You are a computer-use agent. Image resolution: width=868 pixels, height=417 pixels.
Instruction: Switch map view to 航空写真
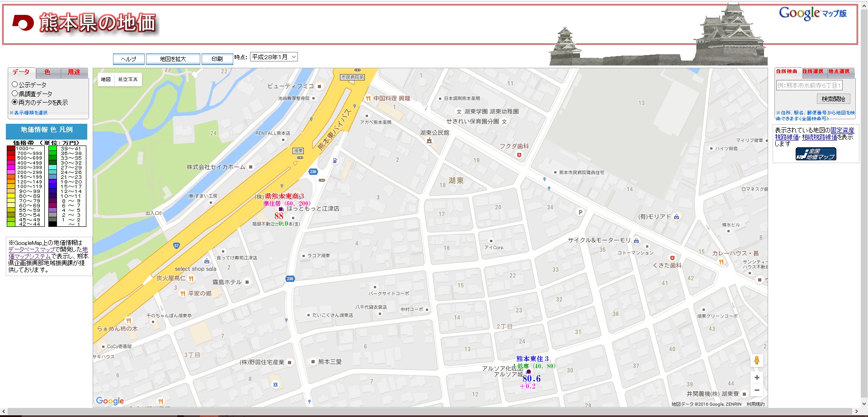pyautogui.click(x=128, y=80)
